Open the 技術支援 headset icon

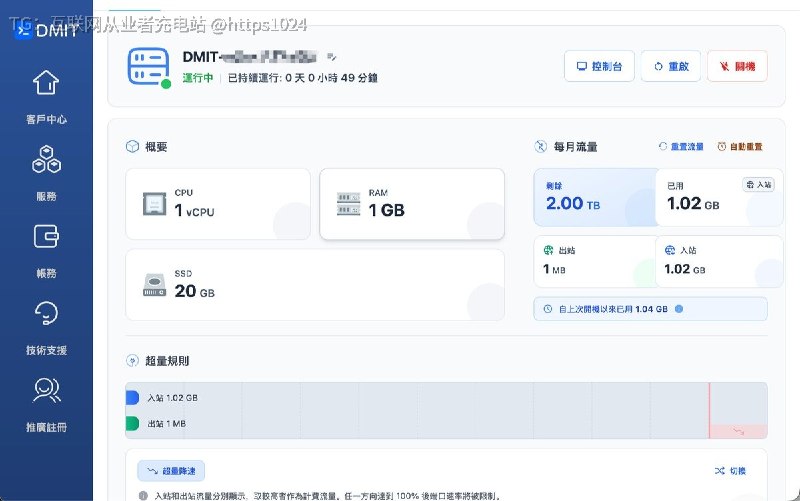point(46,313)
